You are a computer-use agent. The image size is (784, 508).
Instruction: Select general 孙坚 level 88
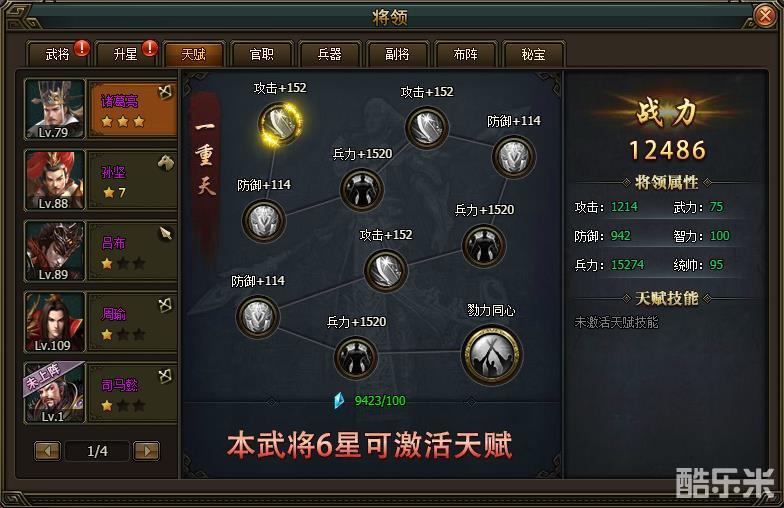click(100, 180)
